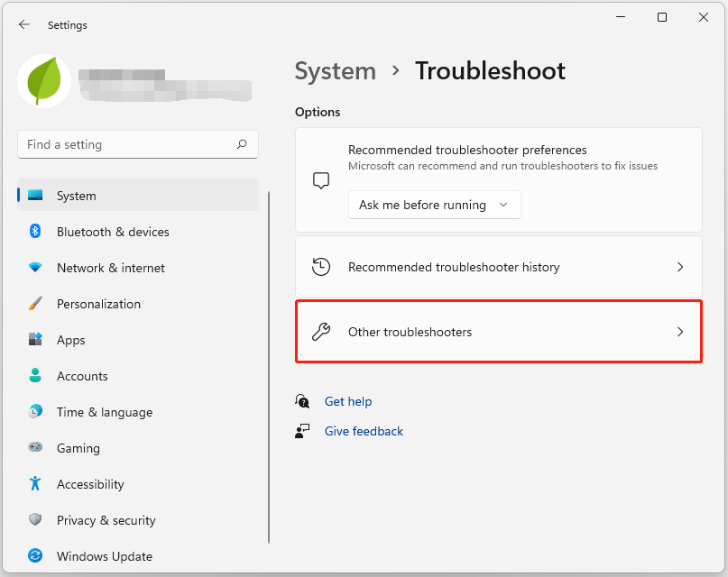The image size is (728, 577).
Task: Click the Microsoft can recommend description text
Action: [x=502, y=166]
